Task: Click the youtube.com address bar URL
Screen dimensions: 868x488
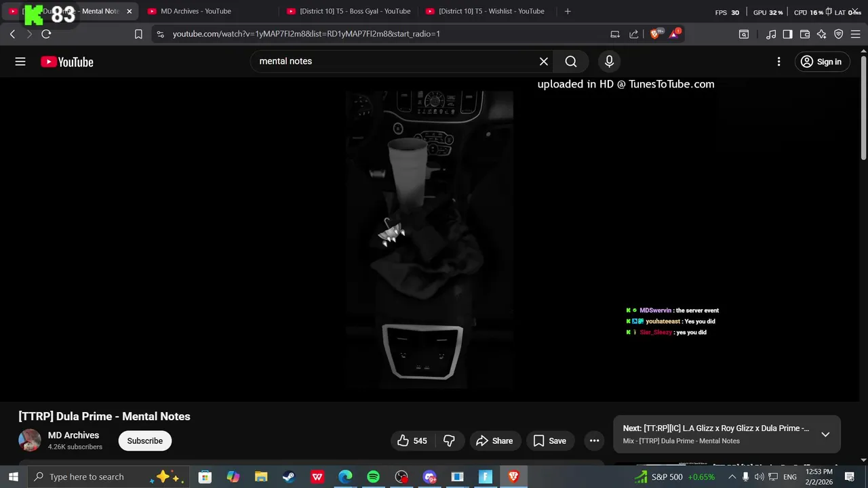Action: tap(307, 34)
